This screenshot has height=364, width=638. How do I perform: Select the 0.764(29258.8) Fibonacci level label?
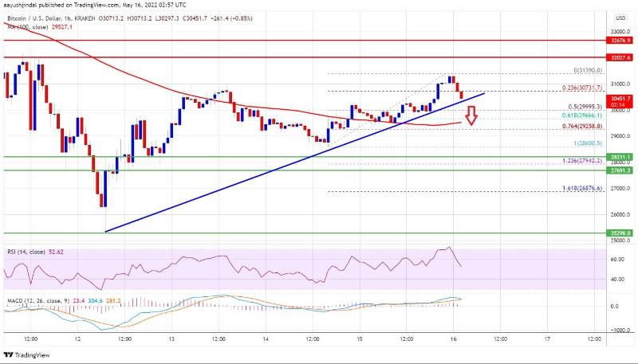582,127
